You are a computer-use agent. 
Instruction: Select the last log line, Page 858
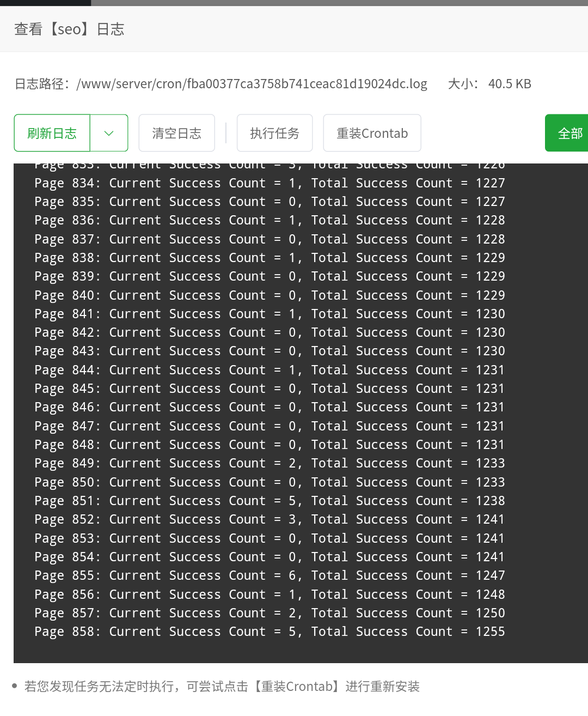(269, 632)
